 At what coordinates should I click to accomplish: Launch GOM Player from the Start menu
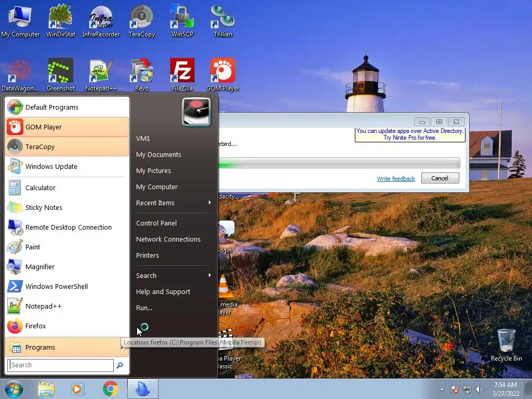67,127
